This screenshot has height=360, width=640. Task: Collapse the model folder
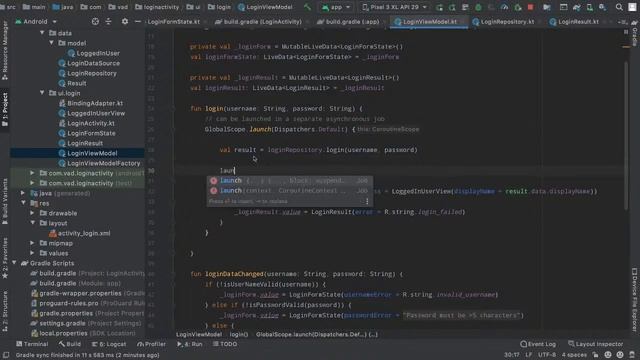[x=51, y=43]
